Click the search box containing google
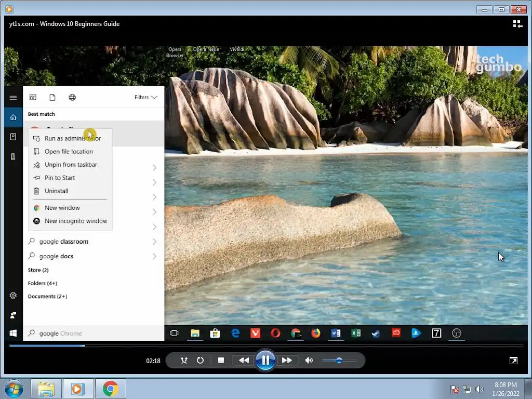This screenshot has width=532, height=399. (94, 333)
